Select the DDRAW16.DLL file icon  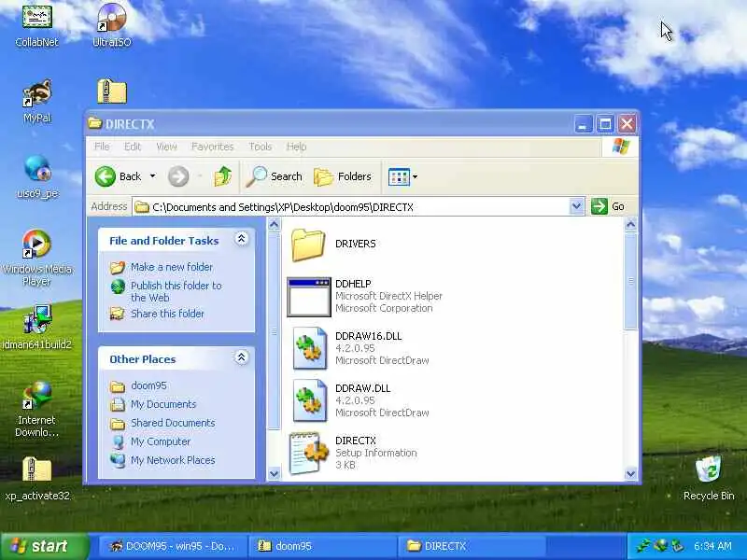(310, 349)
